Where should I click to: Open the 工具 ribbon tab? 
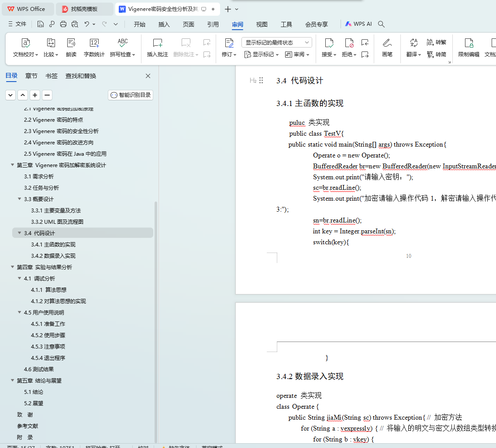click(286, 24)
